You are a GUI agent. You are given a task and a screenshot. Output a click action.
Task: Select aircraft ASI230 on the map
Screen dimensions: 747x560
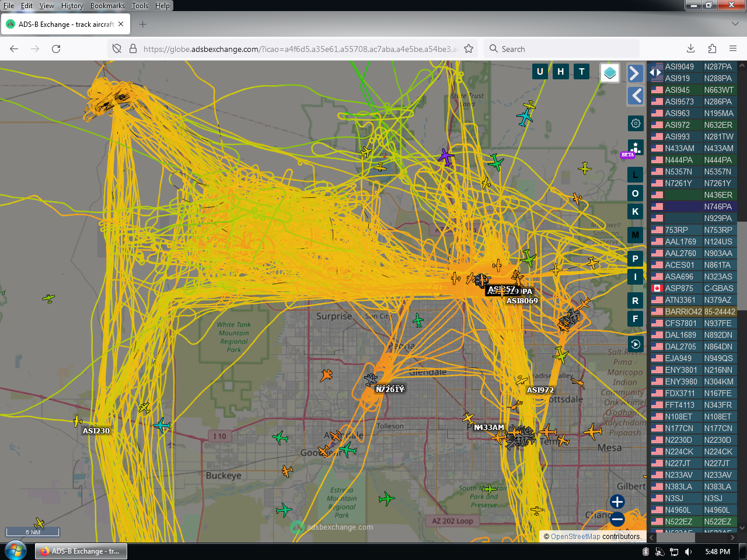tap(78, 421)
